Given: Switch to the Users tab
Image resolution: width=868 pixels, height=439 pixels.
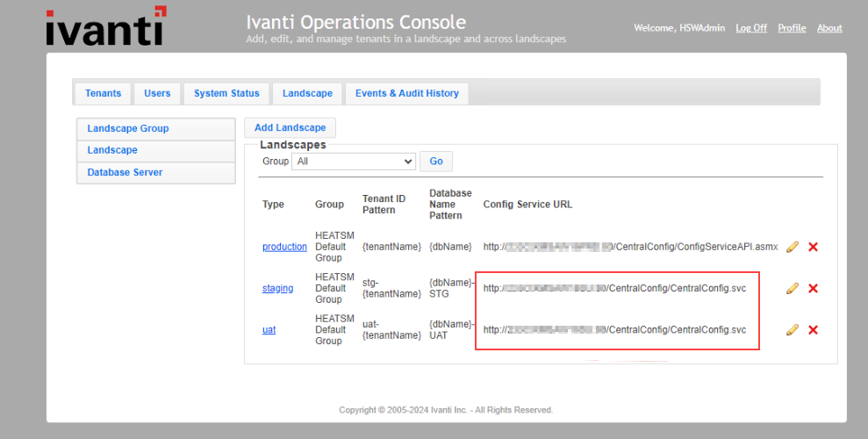Looking at the screenshot, I should point(157,93).
